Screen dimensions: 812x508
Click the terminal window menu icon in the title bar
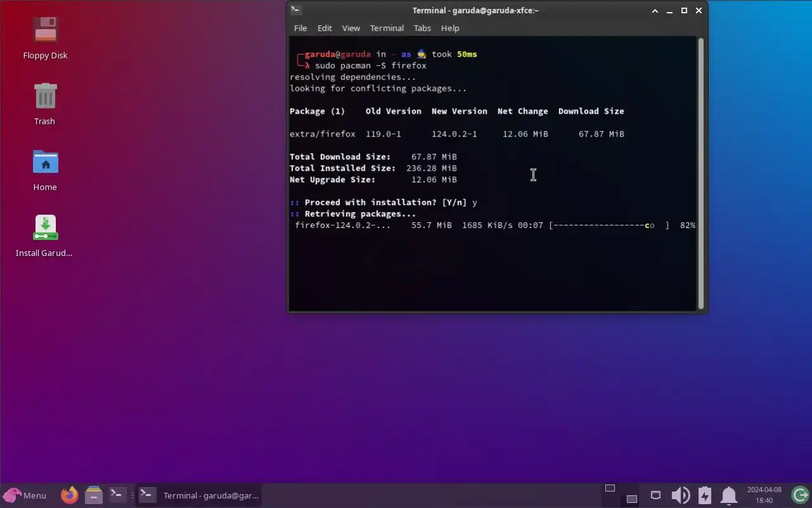(x=296, y=10)
